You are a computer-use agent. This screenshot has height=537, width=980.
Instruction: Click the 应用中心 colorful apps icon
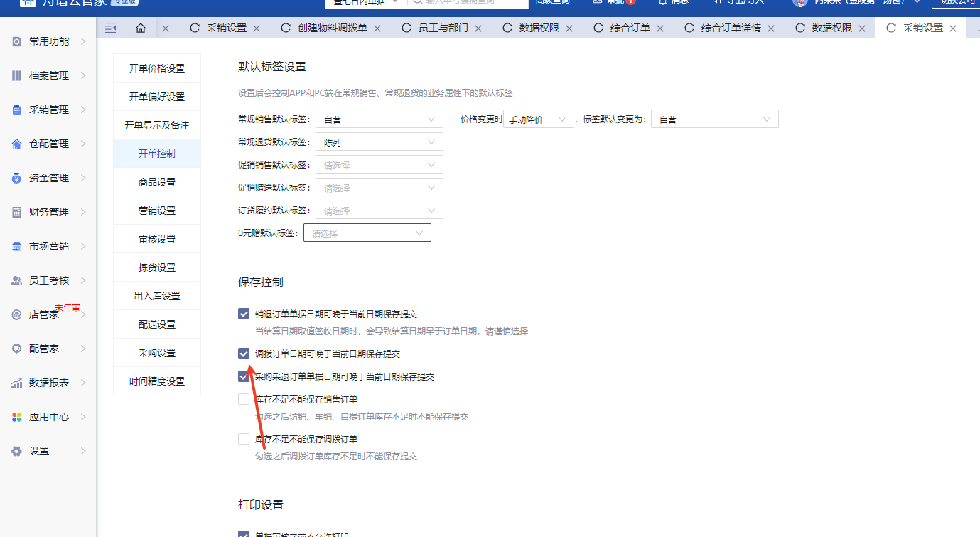17,417
